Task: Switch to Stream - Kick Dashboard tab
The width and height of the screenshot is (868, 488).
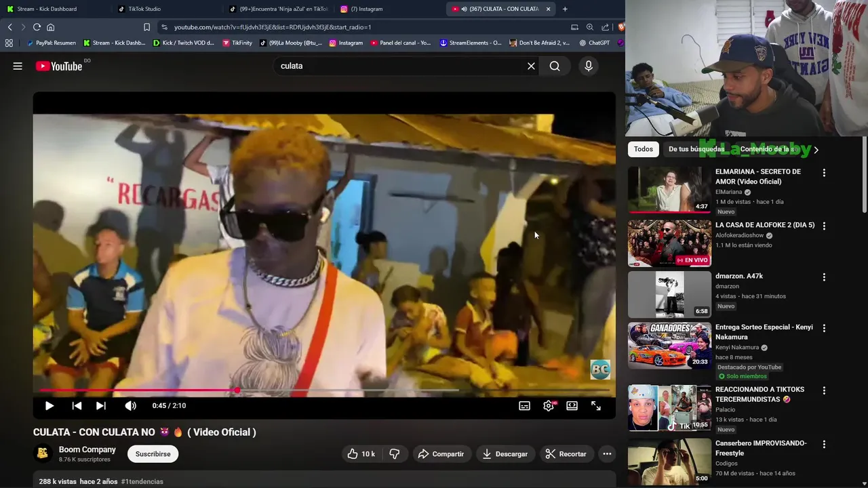Action: pos(54,9)
